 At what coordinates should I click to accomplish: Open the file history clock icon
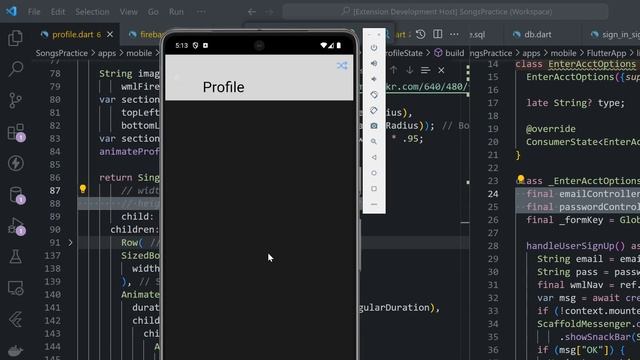tap(420, 34)
